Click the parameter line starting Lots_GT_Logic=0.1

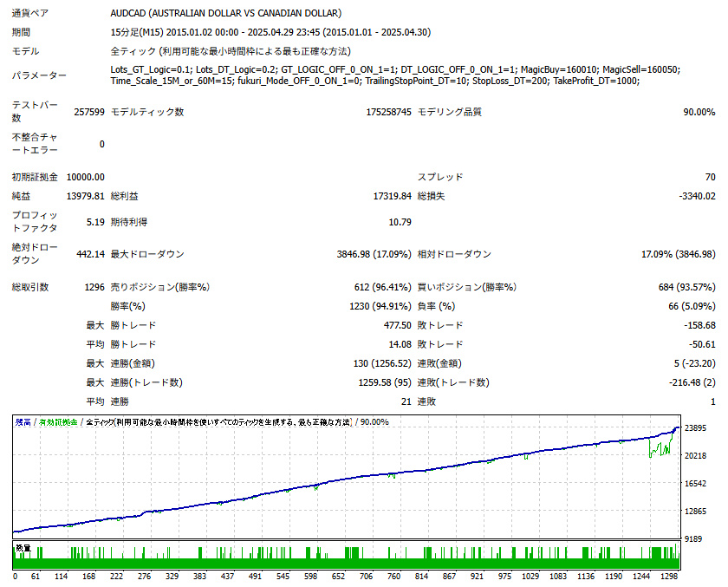pos(395,69)
